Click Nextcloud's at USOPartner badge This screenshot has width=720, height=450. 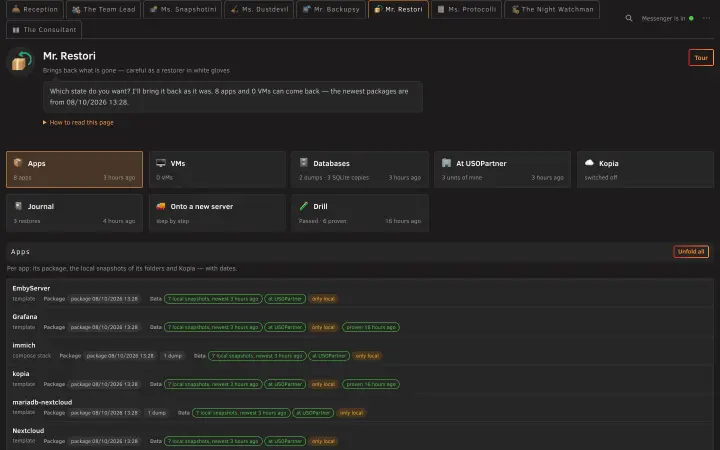click(x=285, y=441)
